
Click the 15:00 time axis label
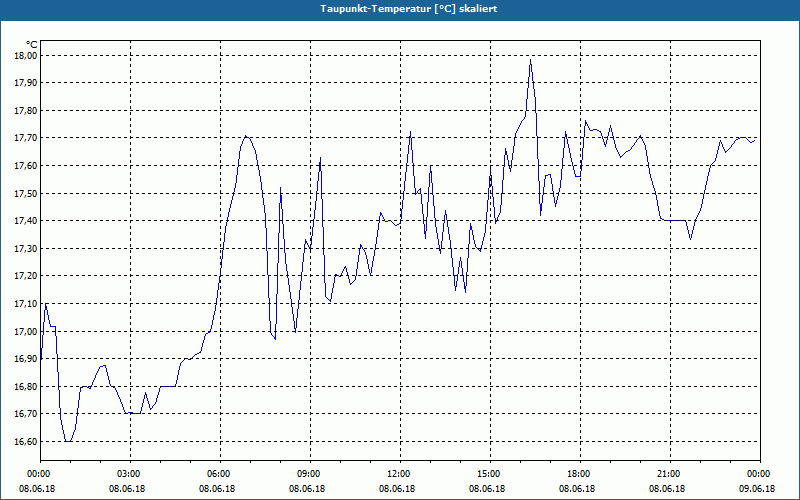pyautogui.click(x=490, y=474)
